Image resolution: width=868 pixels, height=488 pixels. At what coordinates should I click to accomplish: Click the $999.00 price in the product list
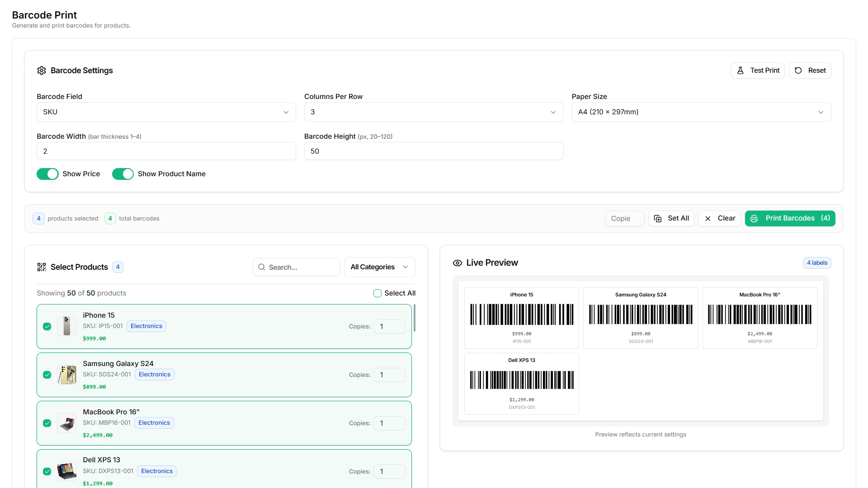(x=94, y=338)
